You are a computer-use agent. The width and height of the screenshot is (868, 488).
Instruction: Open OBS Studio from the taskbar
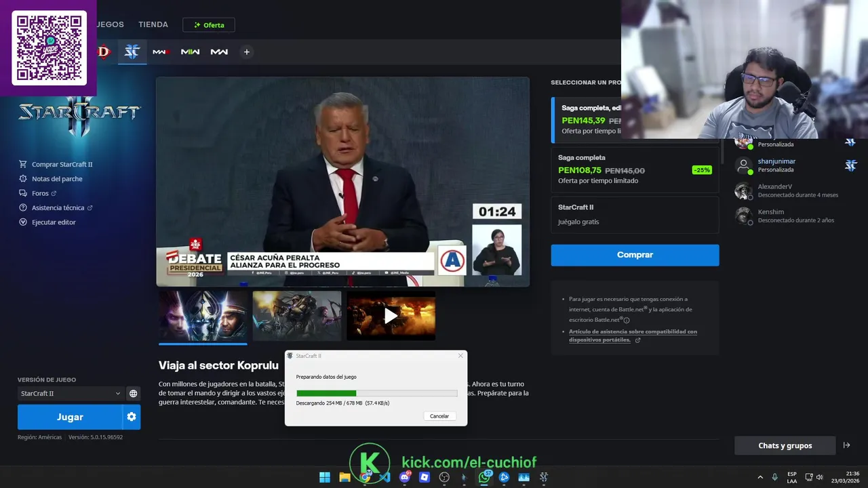tap(444, 477)
